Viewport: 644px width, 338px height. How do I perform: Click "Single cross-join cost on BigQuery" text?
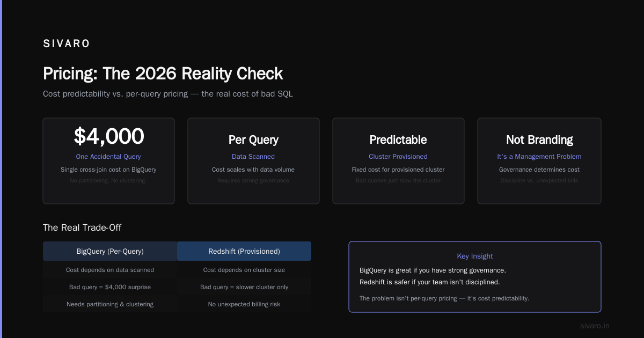108,170
